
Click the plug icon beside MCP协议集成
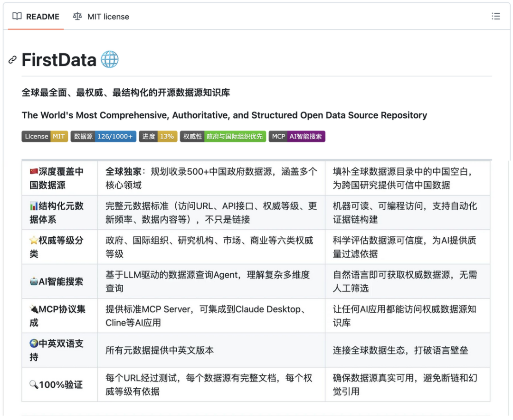(34, 309)
